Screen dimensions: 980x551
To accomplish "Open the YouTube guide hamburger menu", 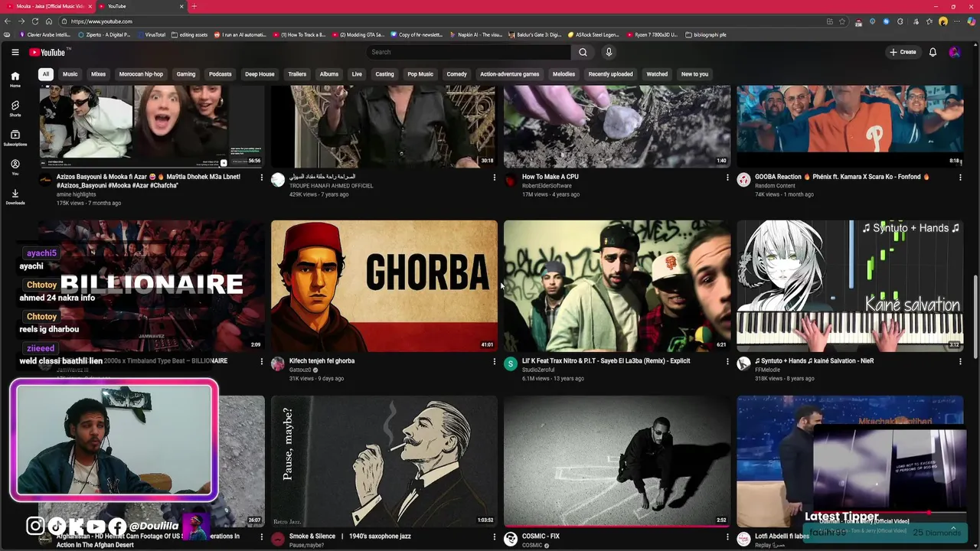I will point(15,52).
